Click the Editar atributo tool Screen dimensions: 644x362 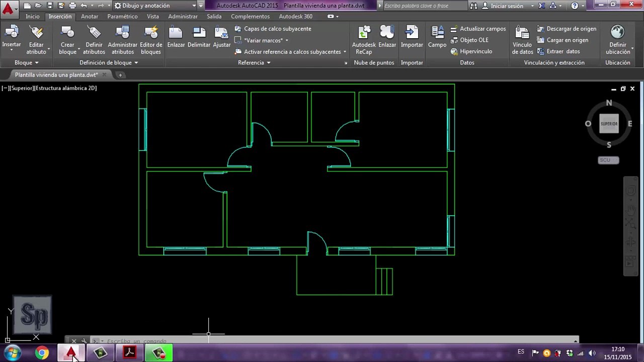(x=36, y=40)
